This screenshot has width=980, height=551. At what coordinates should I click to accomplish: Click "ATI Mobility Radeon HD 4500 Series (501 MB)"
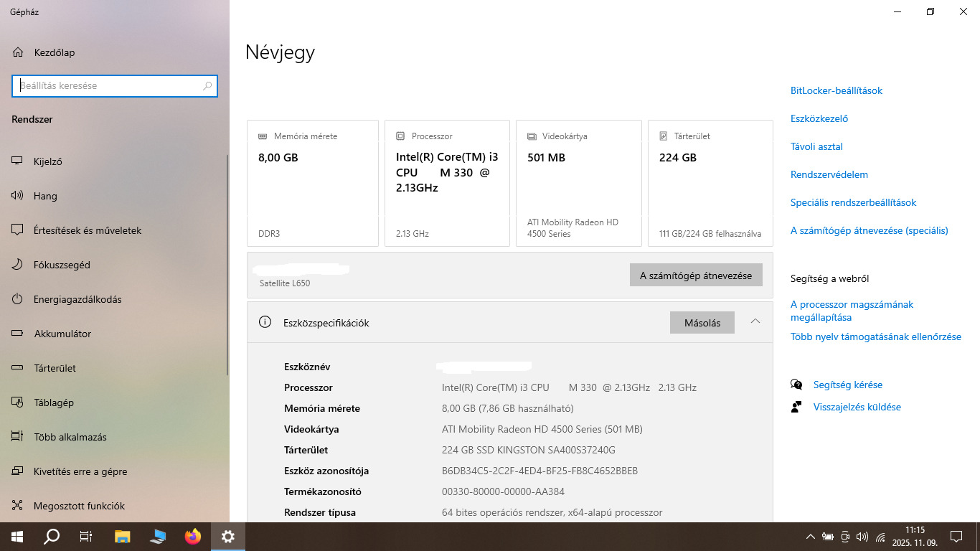tap(542, 429)
